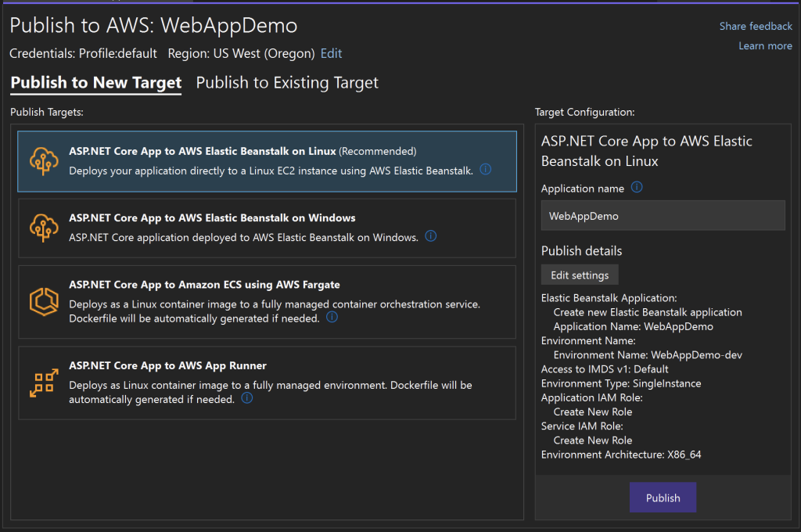Click the Amazon ECS hexagon icon
Viewport: 801px width, 532px height.
[x=44, y=303]
